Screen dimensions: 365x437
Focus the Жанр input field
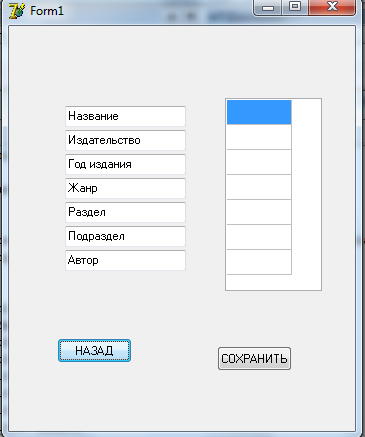(x=125, y=188)
